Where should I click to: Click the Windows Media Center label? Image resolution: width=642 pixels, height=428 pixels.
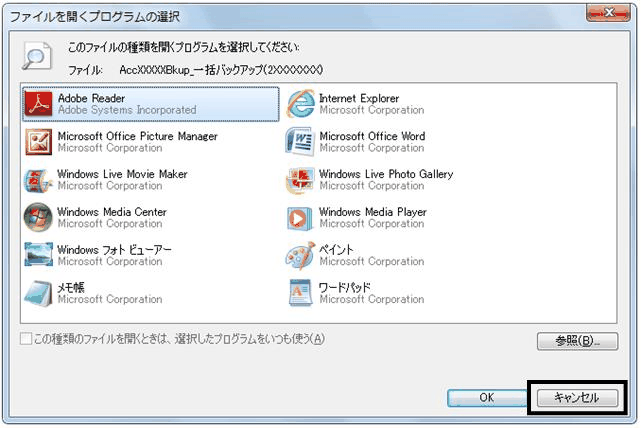[x=112, y=212]
